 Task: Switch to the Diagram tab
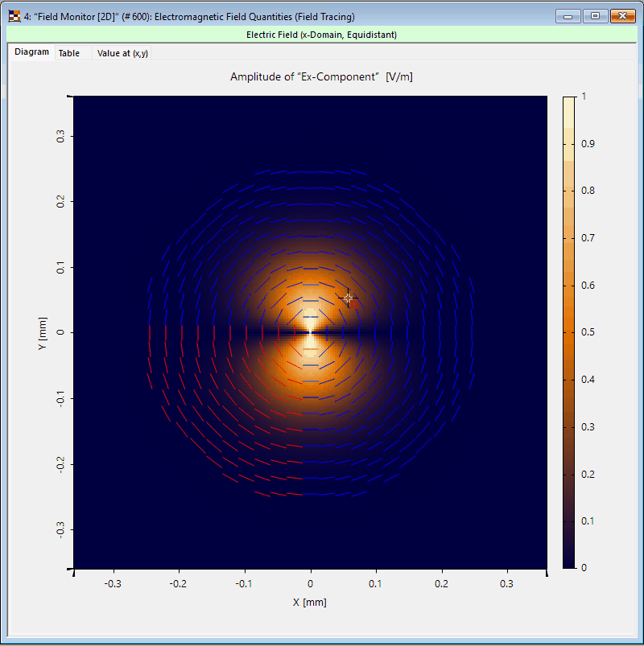31,52
